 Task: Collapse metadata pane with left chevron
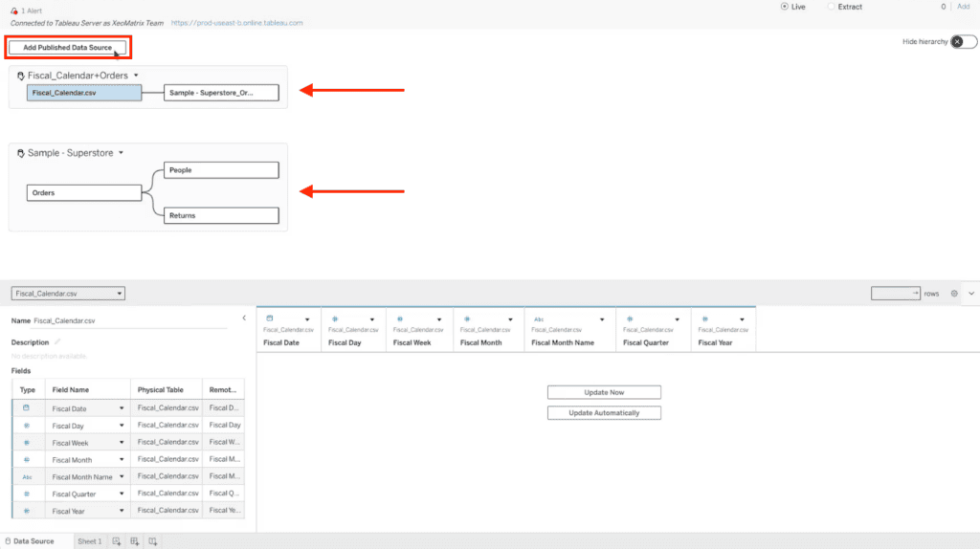[x=244, y=318]
